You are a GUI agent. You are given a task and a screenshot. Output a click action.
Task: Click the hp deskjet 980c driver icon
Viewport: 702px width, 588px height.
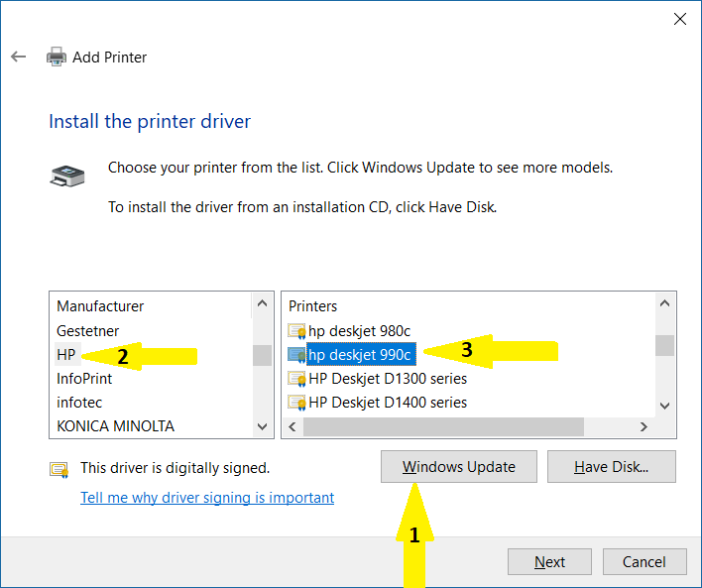[x=296, y=330]
